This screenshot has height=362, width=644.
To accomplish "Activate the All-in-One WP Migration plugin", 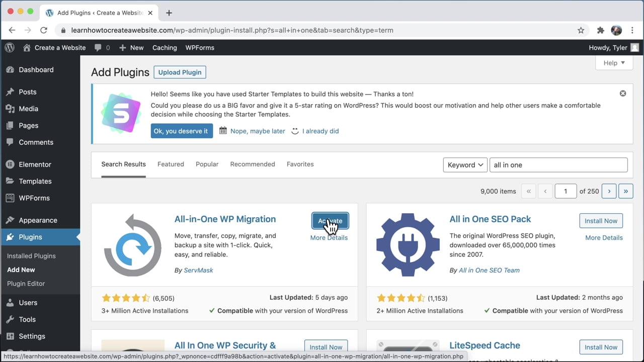I will 330,221.
